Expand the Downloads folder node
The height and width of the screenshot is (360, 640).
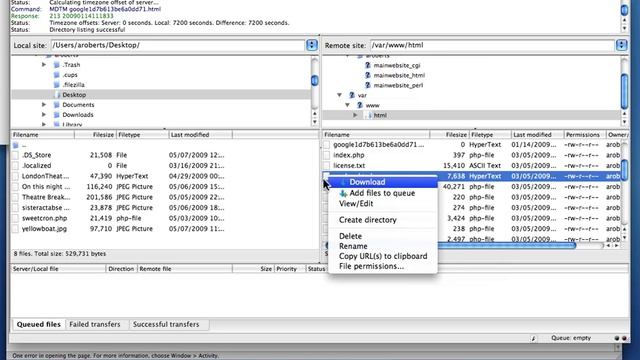[x=44, y=115]
